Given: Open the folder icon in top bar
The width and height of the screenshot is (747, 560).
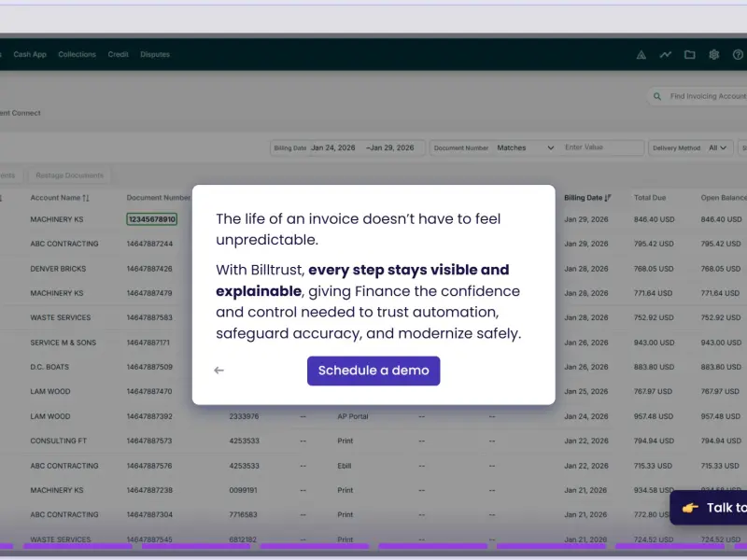Looking at the screenshot, I should [x=689, y=55].
